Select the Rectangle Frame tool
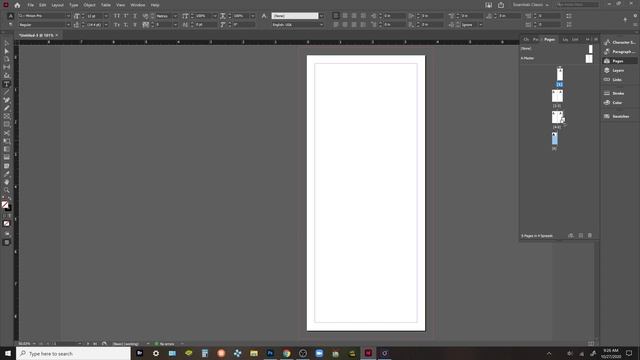This screenshot has width=640, height=360. tap(7, 117)
